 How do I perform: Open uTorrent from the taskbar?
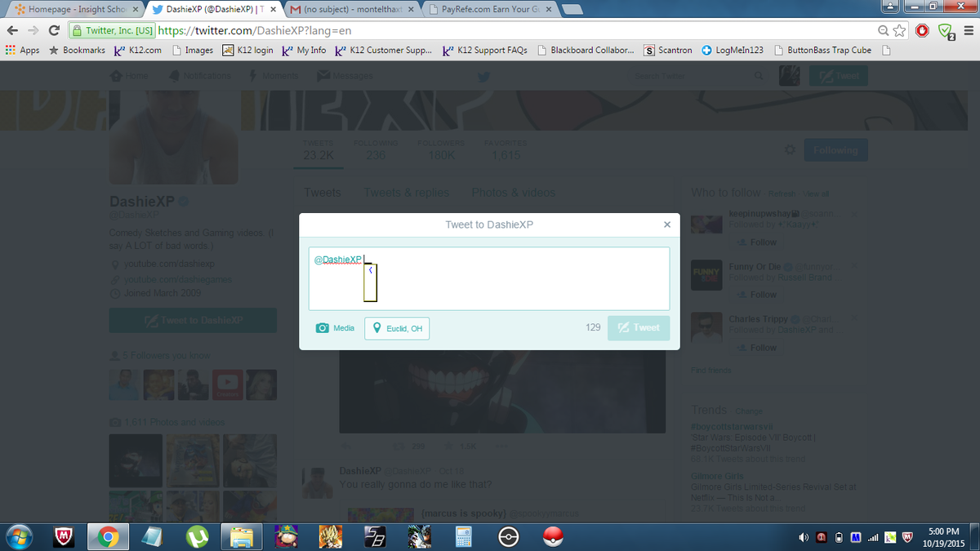pos(197,536)
